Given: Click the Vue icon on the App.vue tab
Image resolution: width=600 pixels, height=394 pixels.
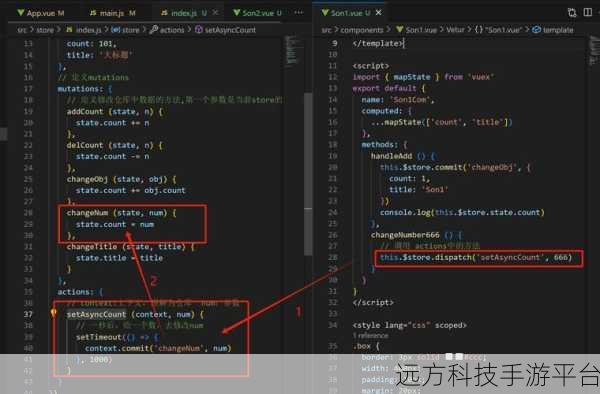Looking at the screenshot, I should click(x=21, y=13).
